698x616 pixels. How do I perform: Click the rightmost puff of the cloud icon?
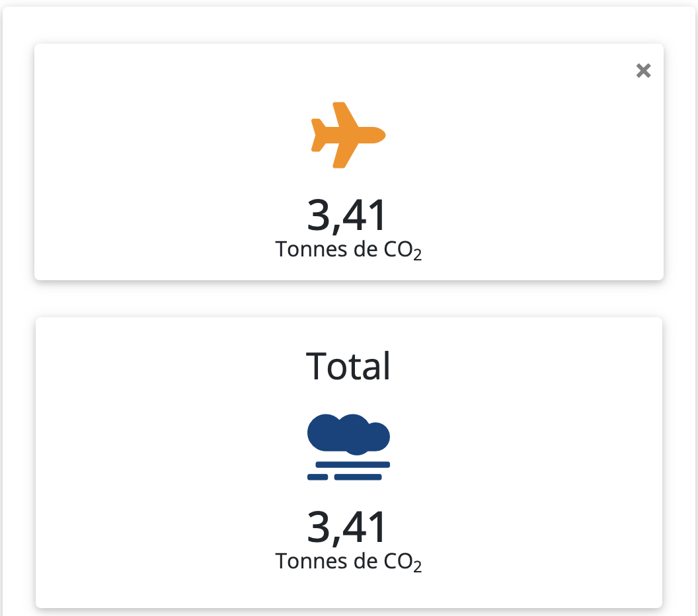[x=378, y=435]
